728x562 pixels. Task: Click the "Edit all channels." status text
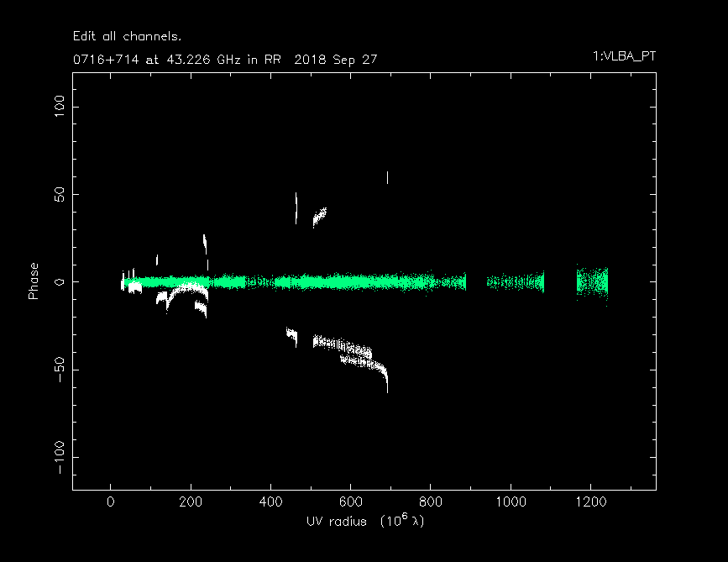point(128,37)
